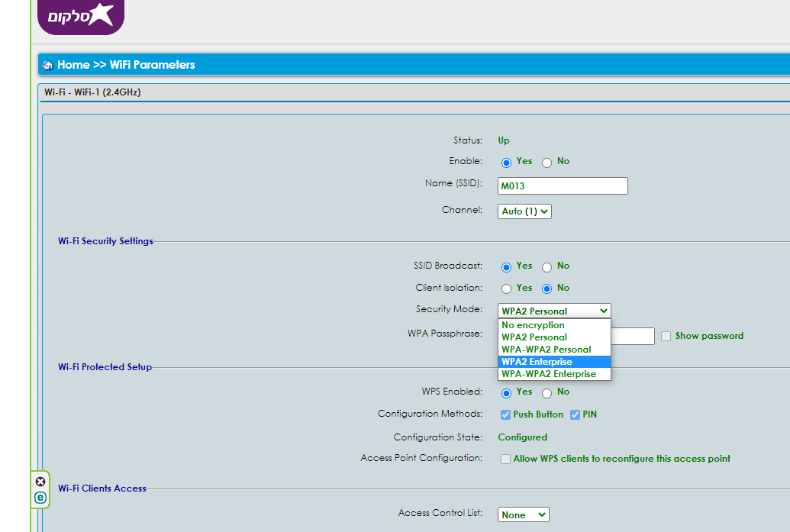Open the Access Control List dropdown

coord(523,514)
